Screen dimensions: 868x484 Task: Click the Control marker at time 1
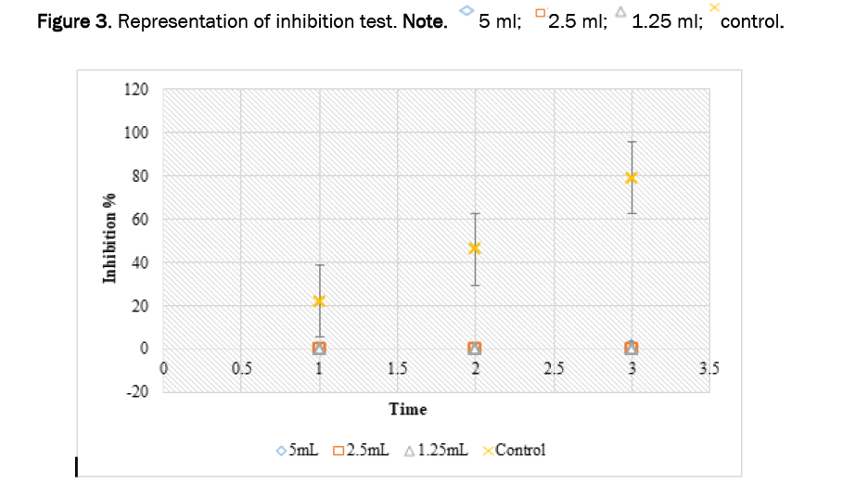point(320,301)
